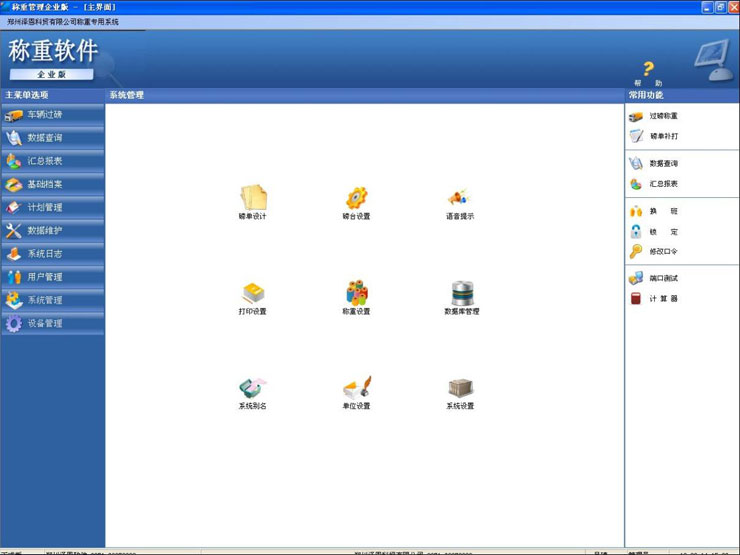Open 语音提示 voice prompt settings
This screenshot has height=555, width=740.
[460, 203]
